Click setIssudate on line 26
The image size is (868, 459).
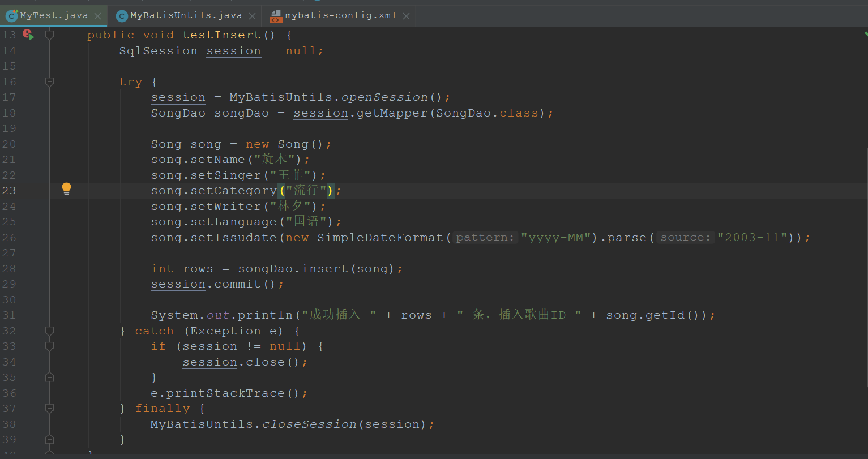(x=233, y=238)
